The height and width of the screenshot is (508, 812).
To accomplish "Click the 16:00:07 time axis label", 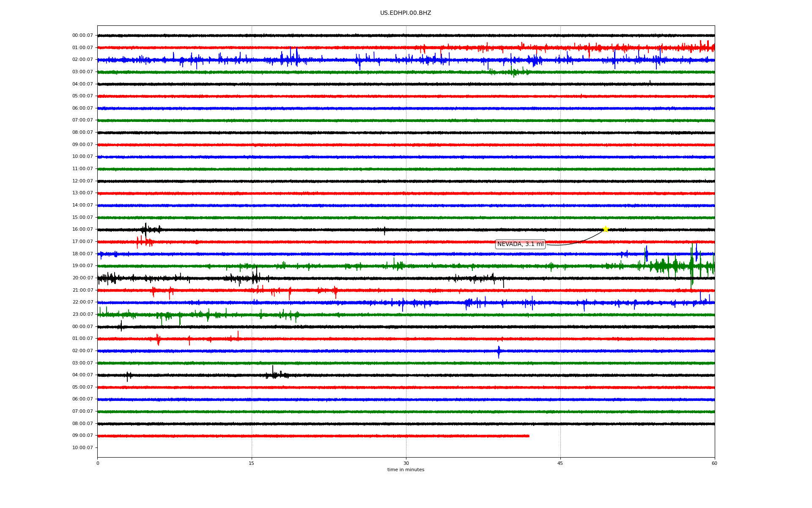I will tap(82, 229).
